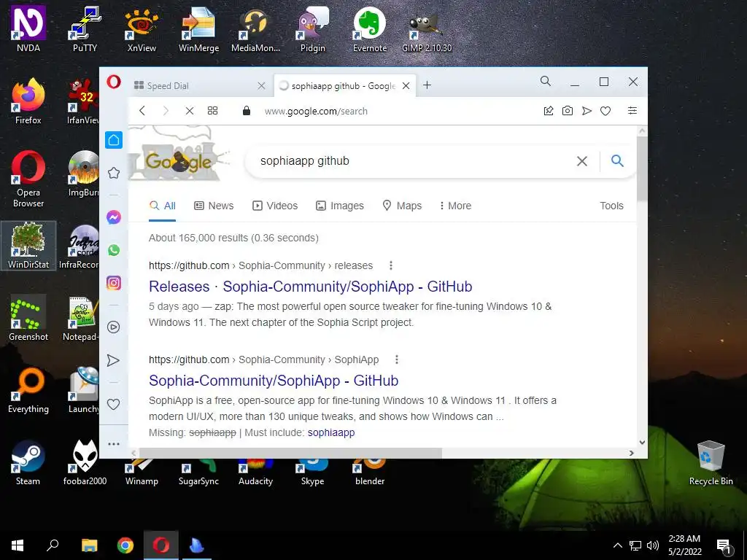This screenshot has width=747, height=560.
Task: Switch to News results
Action: 214,206
